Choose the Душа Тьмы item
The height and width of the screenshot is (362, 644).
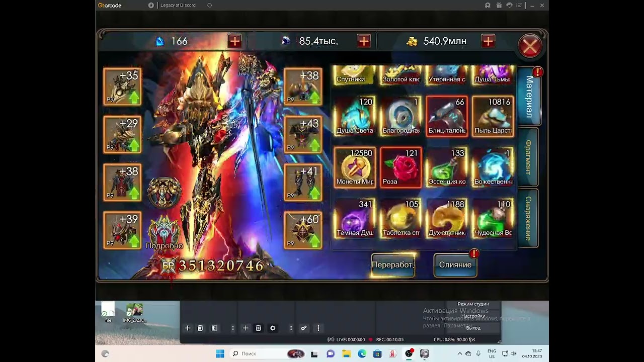click(493, 74)
